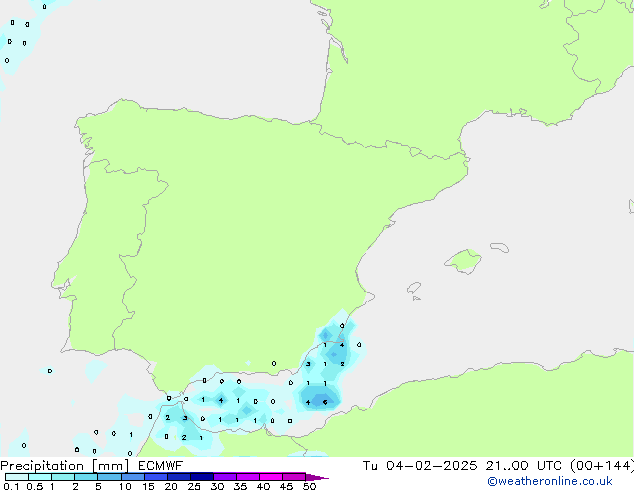Click the "21..00 UTC" time text
The width and height of the screenshot is (634, 490).
tap(524, 466)
